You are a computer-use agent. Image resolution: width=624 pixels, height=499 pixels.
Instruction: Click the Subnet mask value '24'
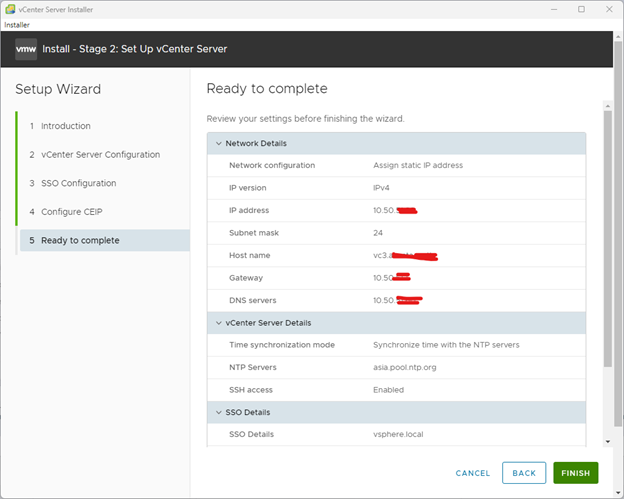(x=378, y=233)
